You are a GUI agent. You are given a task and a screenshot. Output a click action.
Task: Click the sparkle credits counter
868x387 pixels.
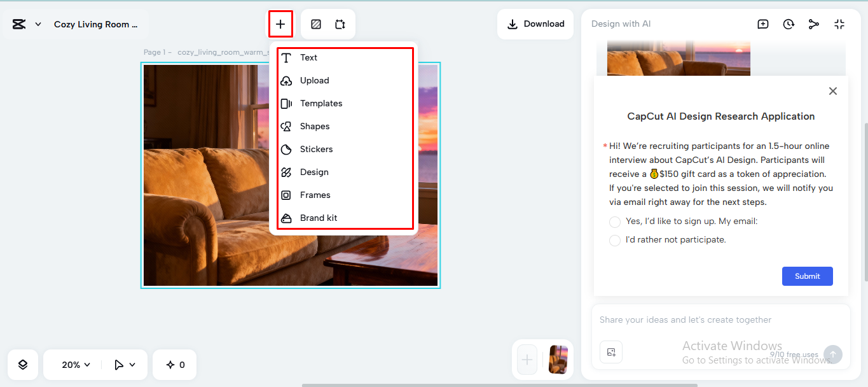coord(174,364)
